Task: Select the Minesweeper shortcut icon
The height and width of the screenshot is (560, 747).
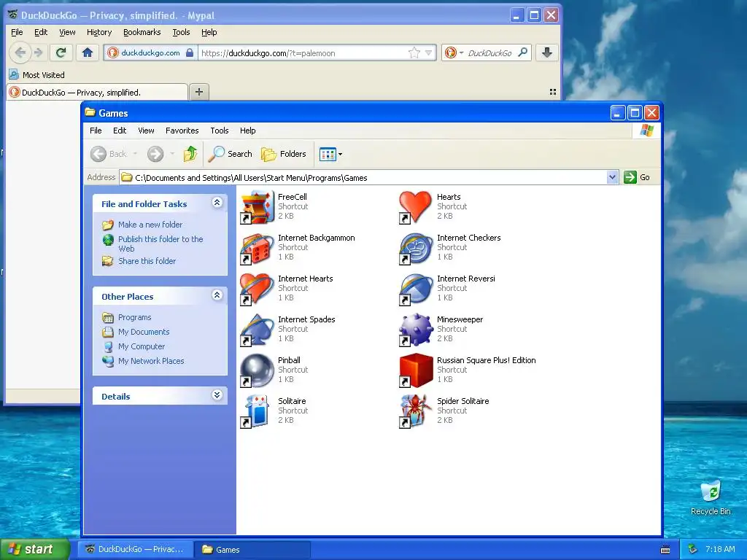Action: tap(415, 330)
